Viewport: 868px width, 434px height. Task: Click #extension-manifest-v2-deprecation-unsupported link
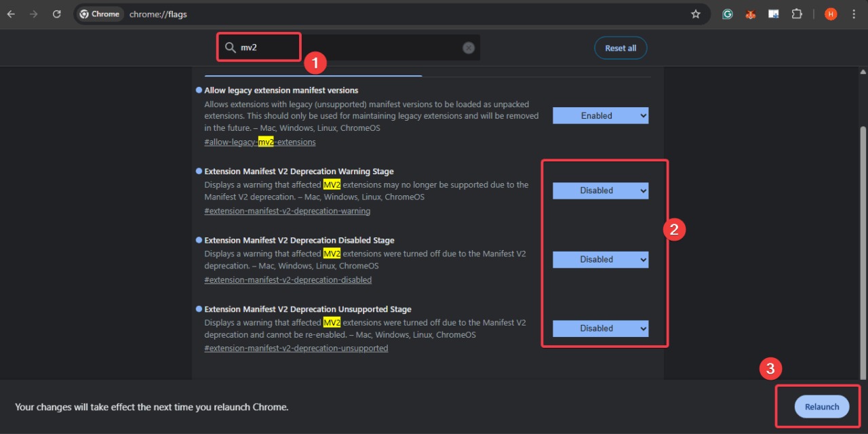[x=296, y=349]
